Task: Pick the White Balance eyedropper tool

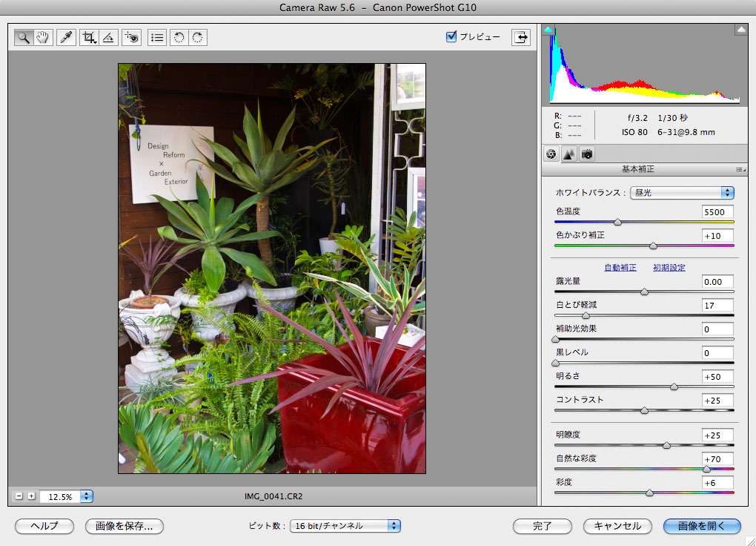Action: 67,38
